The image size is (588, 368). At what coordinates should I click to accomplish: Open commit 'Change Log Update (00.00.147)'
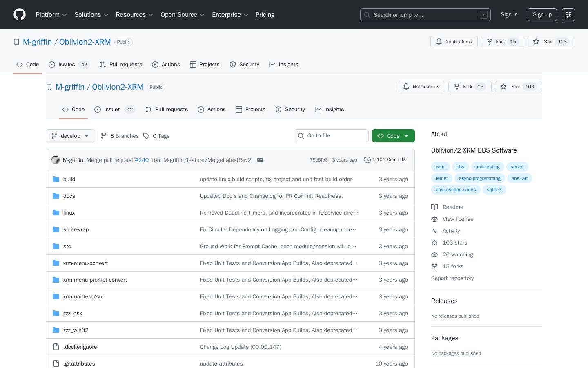tap(241, 347)
